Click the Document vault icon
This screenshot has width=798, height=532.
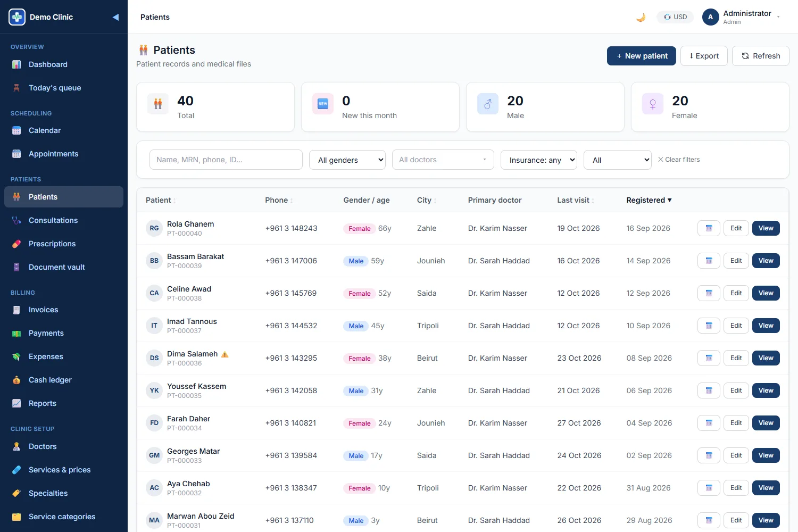click(x=16, y=267)
